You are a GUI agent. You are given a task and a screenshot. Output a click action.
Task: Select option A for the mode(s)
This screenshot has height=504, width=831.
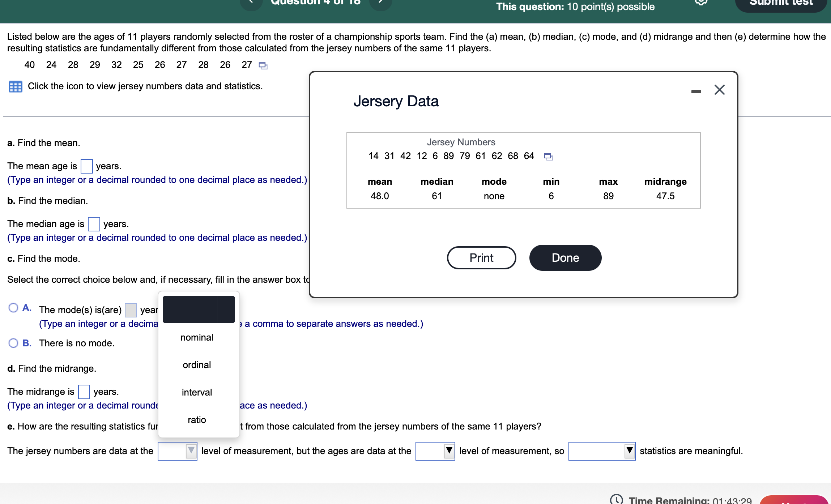(x=13, y=308)
